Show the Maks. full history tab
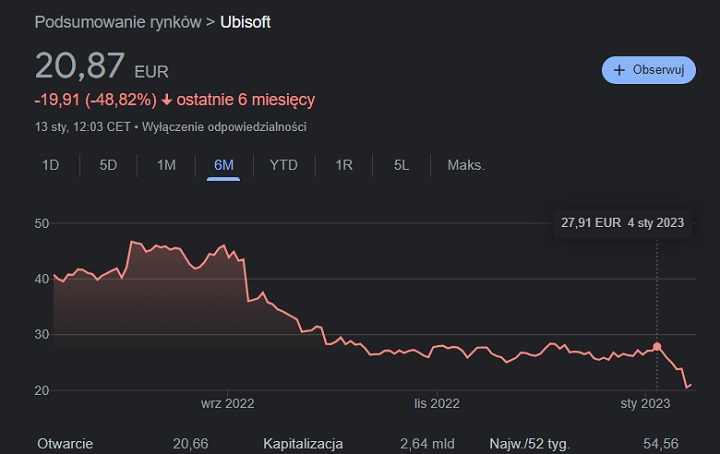The image size is (720, 454). click(x=466, y=165)
